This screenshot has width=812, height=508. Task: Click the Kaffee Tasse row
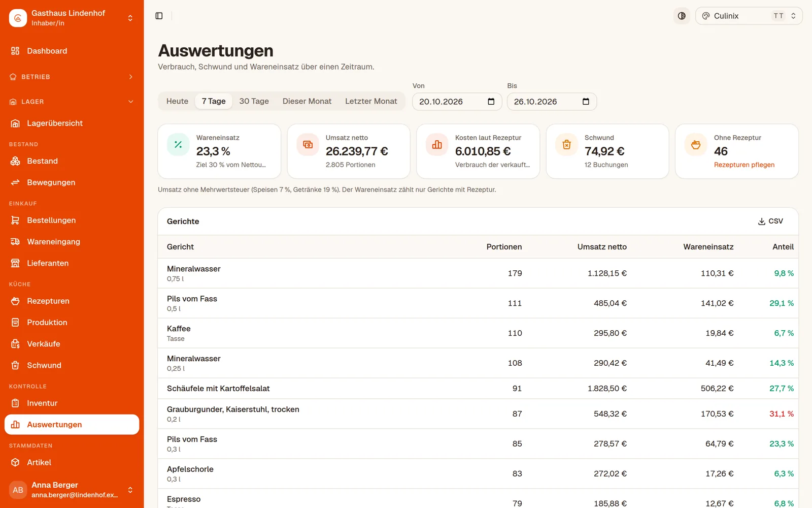point(478,333)
